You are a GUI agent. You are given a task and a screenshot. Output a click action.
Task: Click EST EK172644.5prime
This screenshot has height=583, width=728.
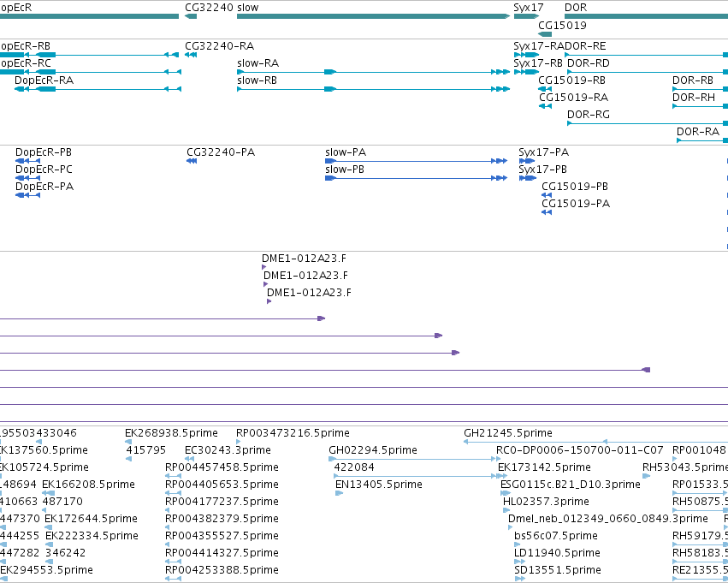tap(91, 520)
